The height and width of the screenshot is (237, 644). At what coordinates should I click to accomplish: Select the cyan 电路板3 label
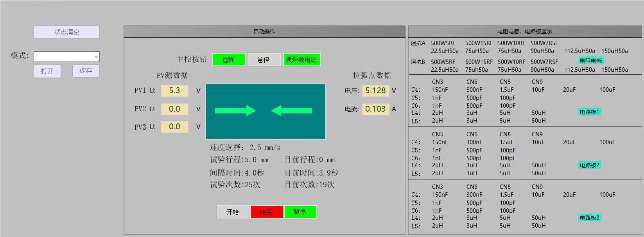(x=589, y=218)
